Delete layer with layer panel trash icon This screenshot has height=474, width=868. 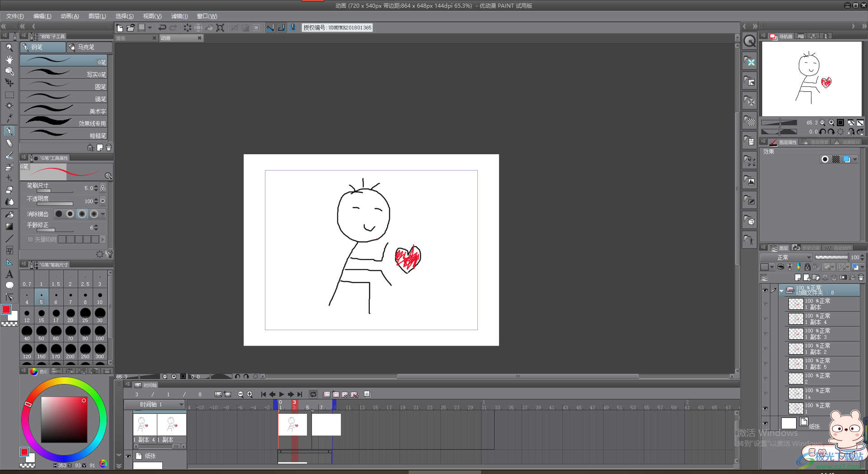tap(861, 278)
